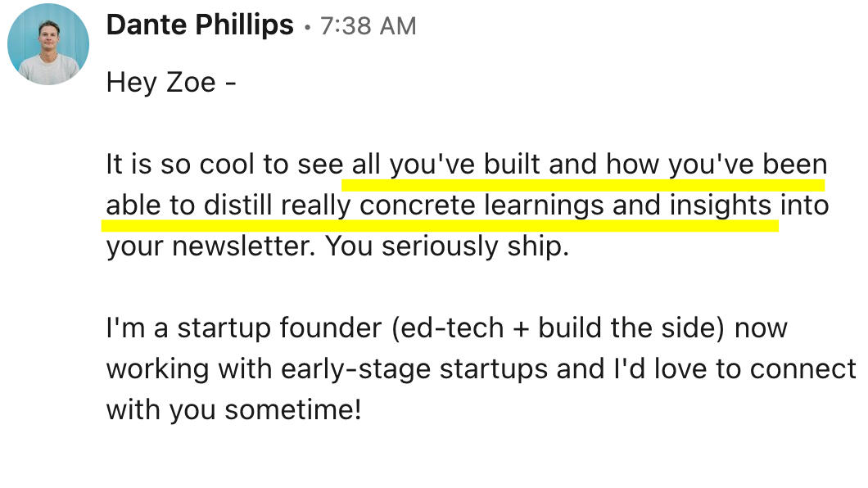Open the Dante Phillips sender name

200,25
